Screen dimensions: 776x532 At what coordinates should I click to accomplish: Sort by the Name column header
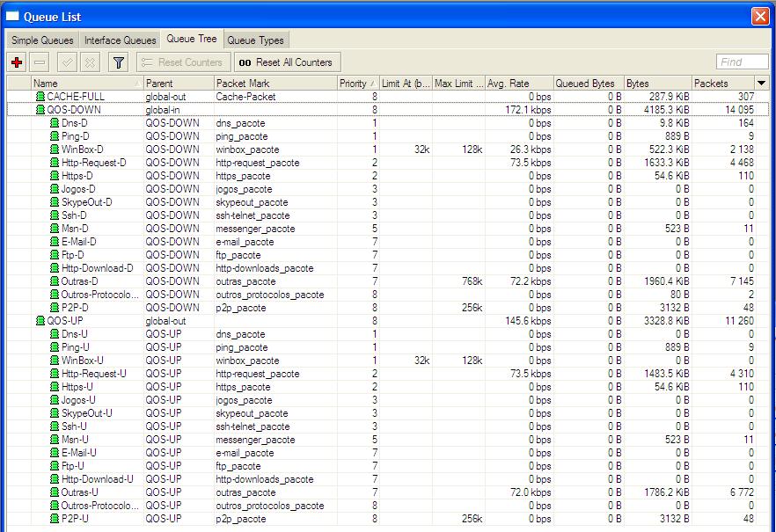(x=87, y=83)
